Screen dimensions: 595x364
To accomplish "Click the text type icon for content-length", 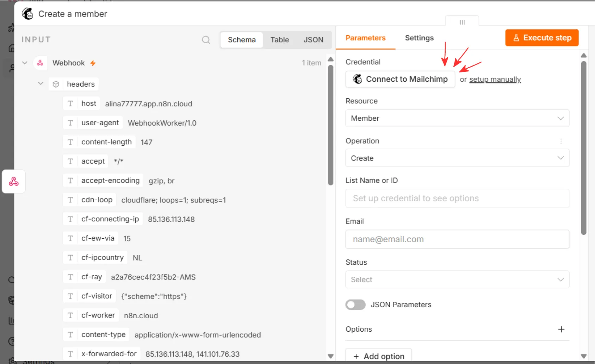I will 70,142.
